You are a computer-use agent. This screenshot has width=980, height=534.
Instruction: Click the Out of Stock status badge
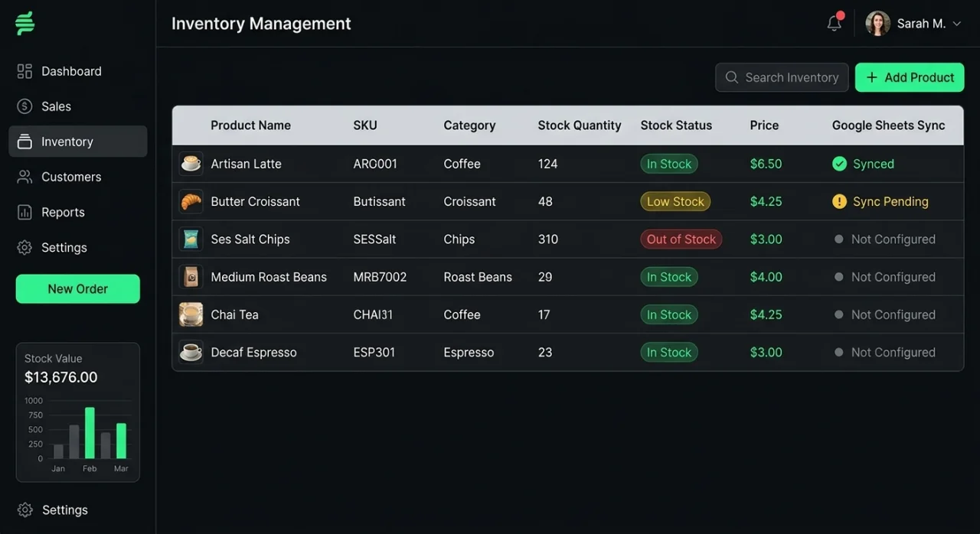pos(681,239)
